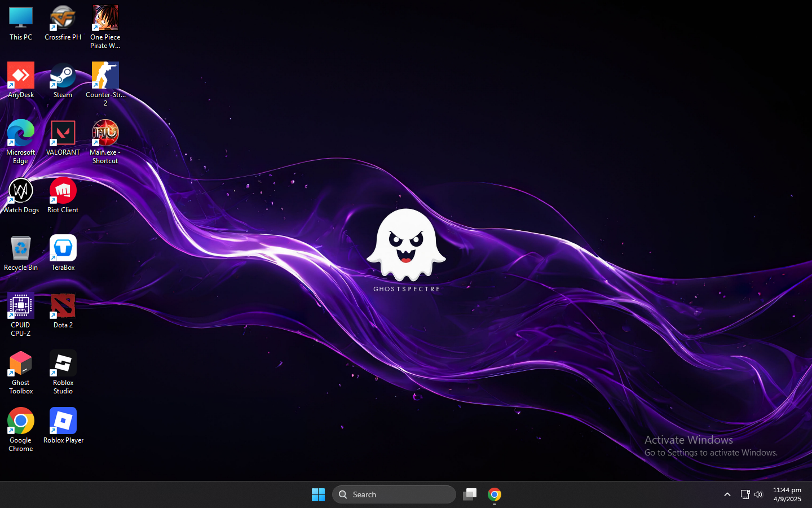This screenshot has width=812, height=508.
Task: Open the clock and date panel
Action: pos(787,494)
